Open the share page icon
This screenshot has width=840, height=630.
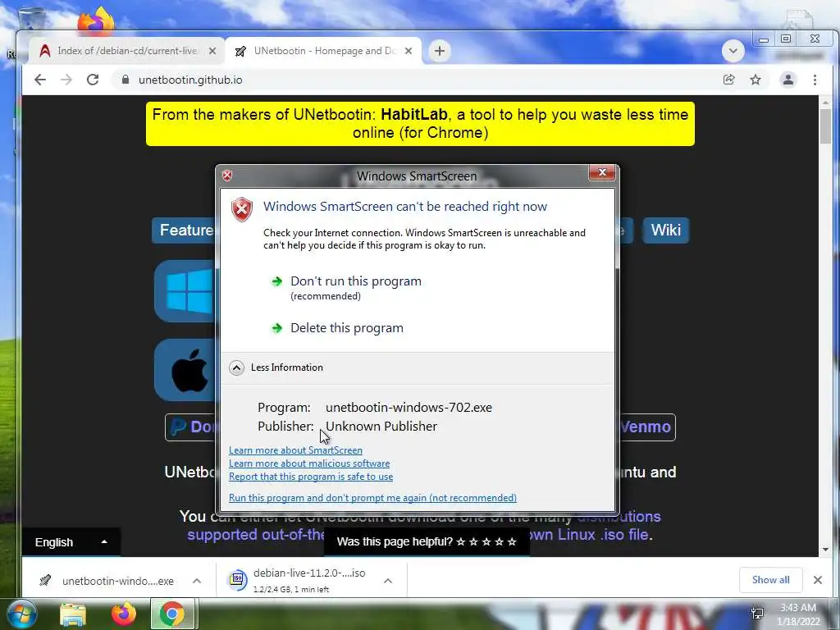728,80
